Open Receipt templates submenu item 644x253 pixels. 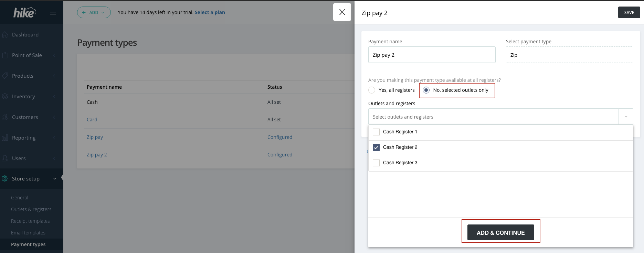(x=30, y=221)
